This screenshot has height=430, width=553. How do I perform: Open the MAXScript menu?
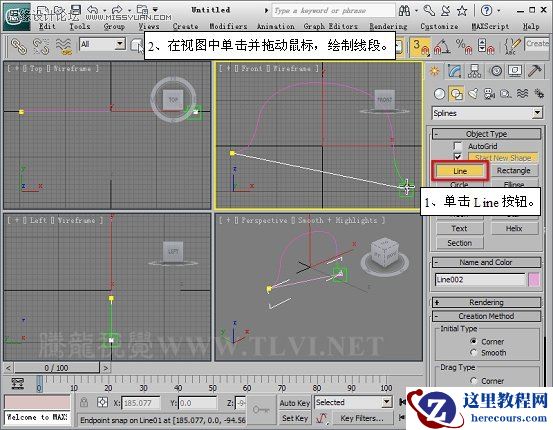[490, 26]
